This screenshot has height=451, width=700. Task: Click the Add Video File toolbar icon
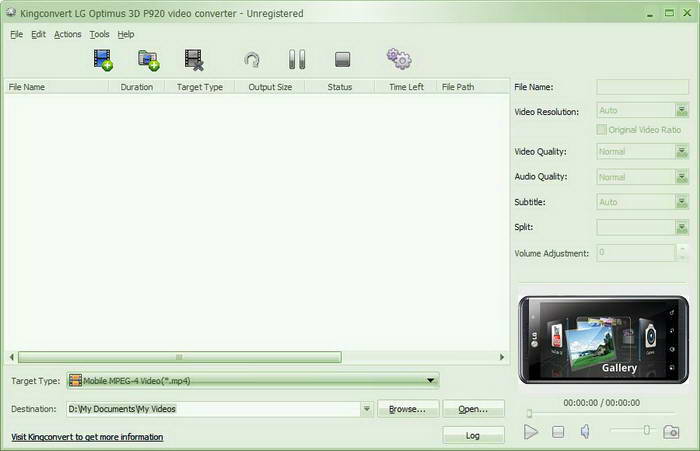coord(103,60)
